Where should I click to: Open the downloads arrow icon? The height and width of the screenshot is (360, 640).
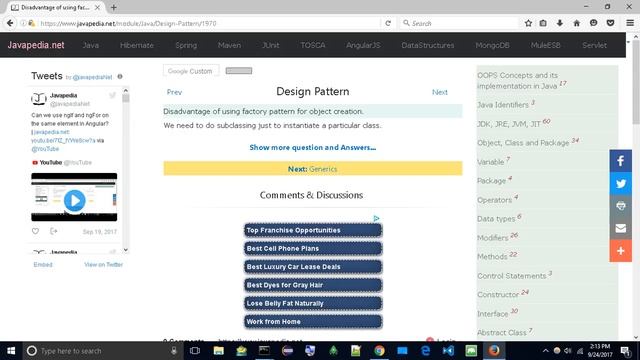pyautogui.click(x=560, y=23)
